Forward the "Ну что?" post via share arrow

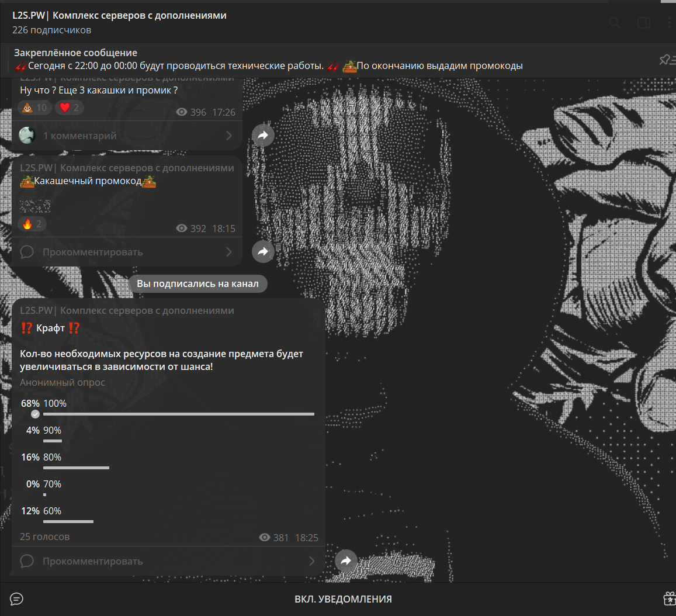click(x=263, y=136)
